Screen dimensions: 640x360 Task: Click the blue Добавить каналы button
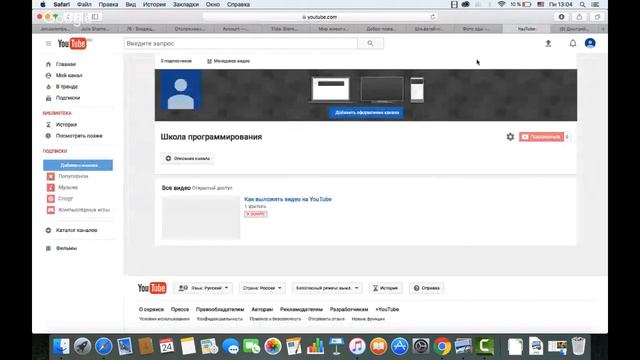coord(78,165)
